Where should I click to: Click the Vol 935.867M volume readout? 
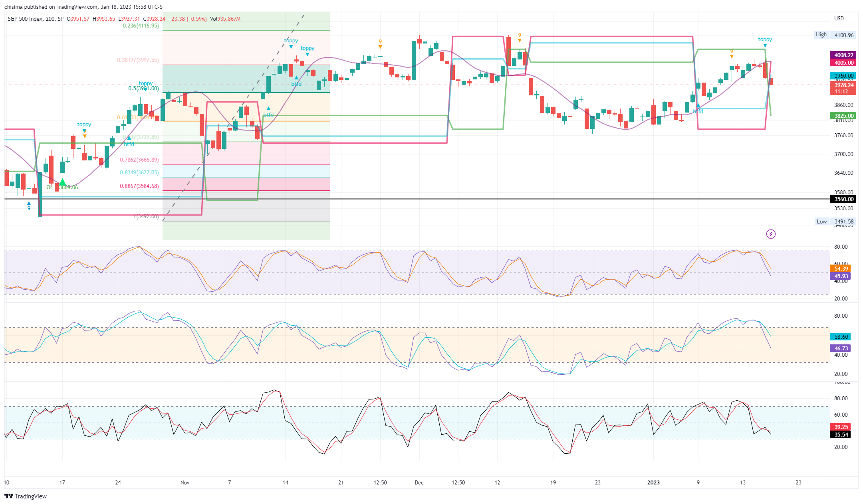pyautogui.click(x=225, y=19)
